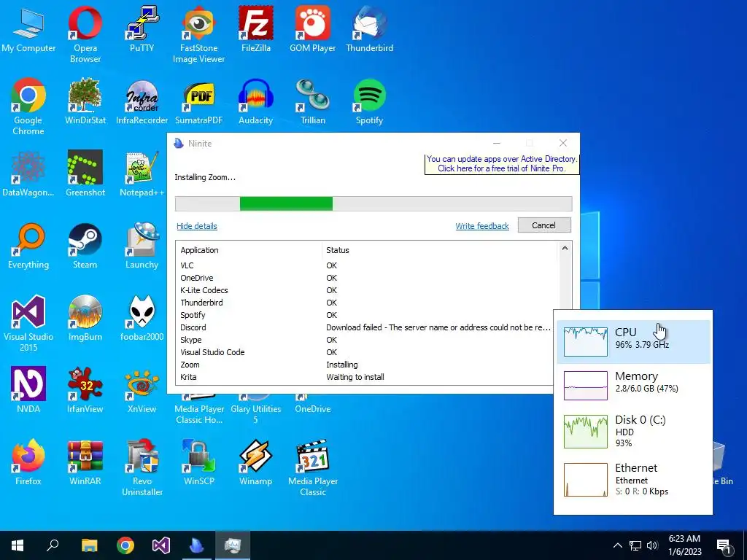Select the Winamp desktop icon
This screenshot has width=747, height=560.
256,462
